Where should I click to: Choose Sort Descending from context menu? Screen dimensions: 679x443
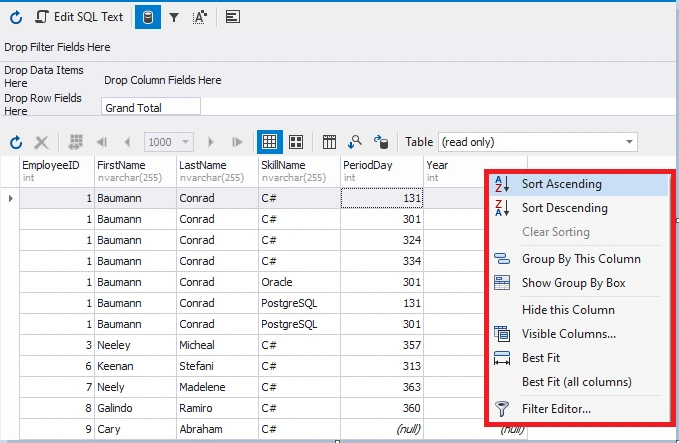point(579,208)
